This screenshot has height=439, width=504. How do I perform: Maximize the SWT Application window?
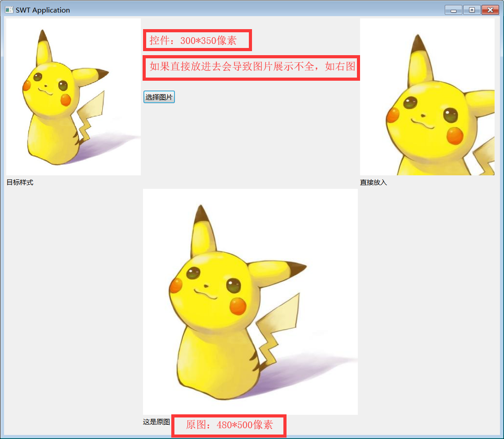(x=472, y=10)
